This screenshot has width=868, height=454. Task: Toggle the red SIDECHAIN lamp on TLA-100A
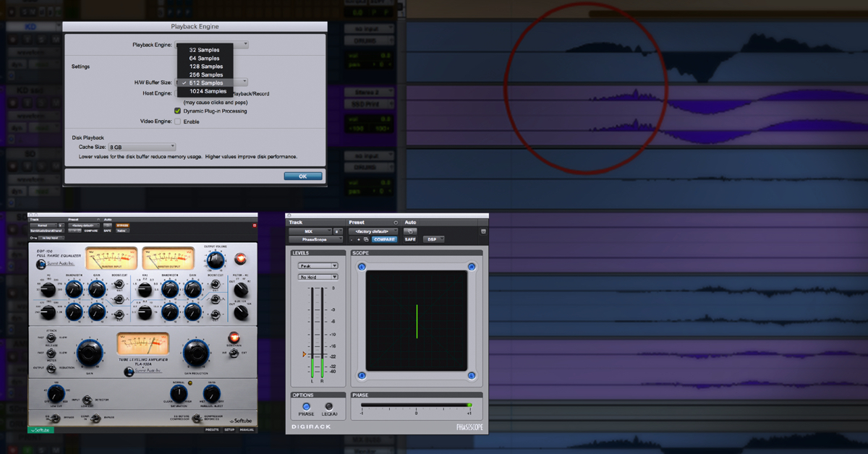click(x=234, y=338)
